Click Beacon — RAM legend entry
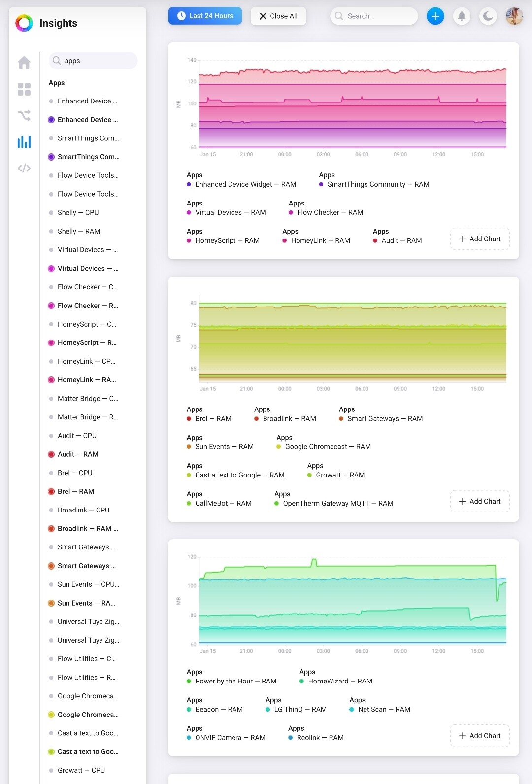532x784 pixels. pyautogui.click(x=215, y=709)
